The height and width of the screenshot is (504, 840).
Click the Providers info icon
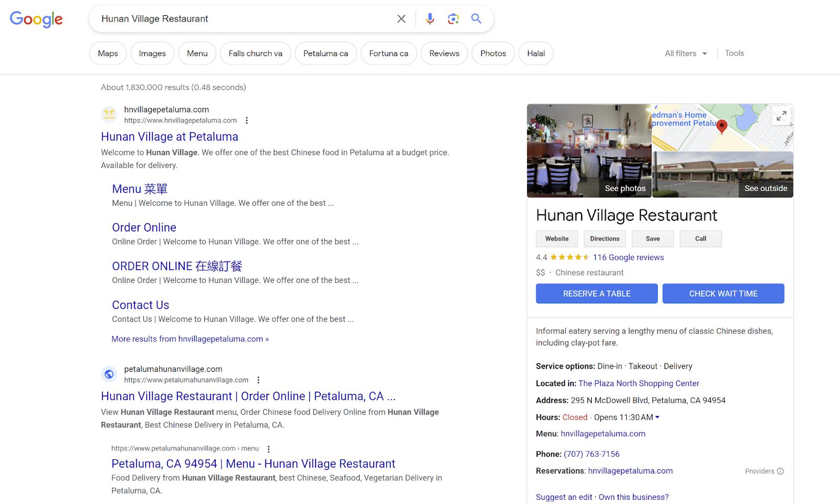pyautogui.click(x=780, y=471)
